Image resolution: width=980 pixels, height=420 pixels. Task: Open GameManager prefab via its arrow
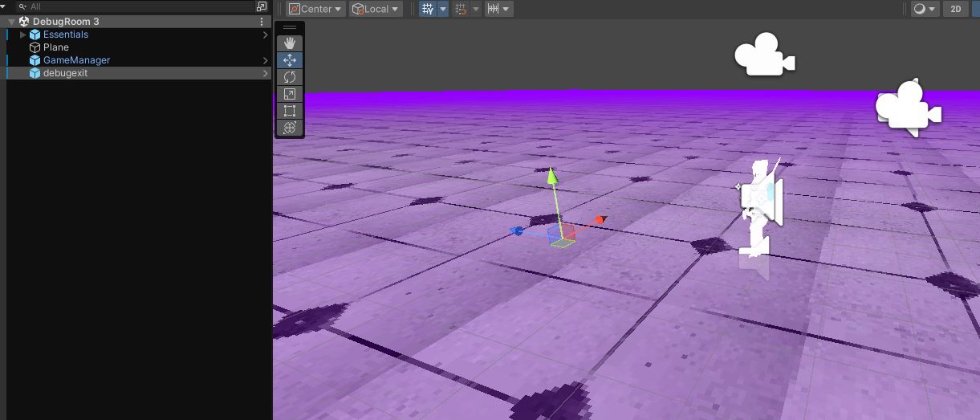[266, 60]
